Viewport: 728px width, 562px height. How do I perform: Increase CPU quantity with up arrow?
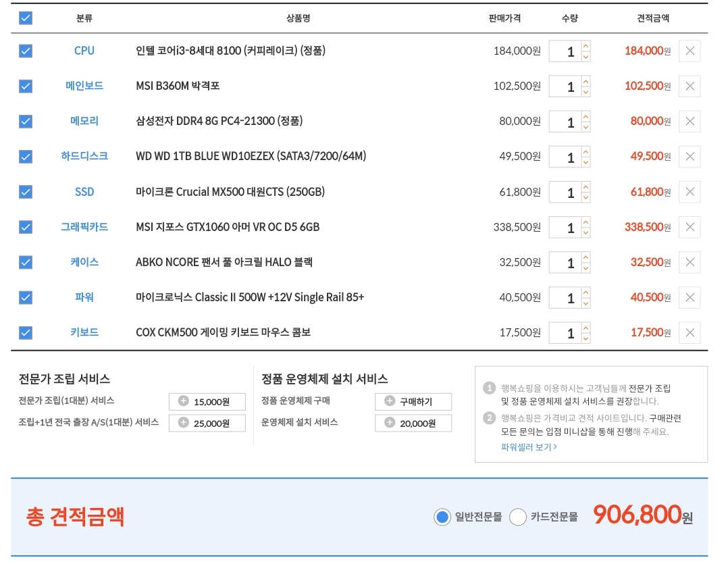click(586, 45)
